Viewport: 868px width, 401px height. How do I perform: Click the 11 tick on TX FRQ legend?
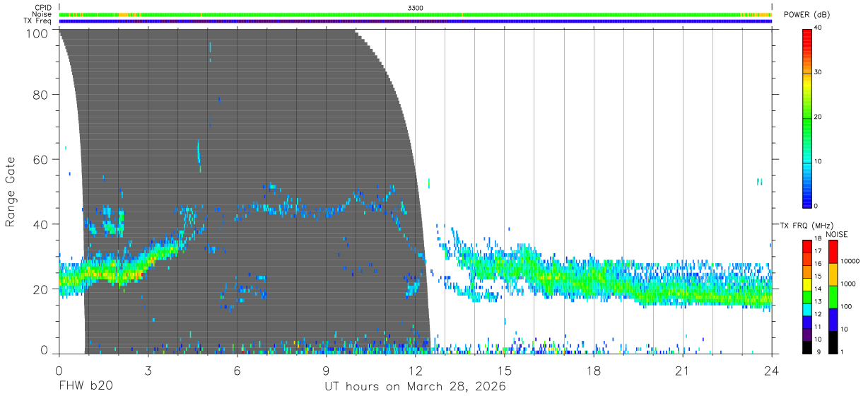tap(819, 327)
